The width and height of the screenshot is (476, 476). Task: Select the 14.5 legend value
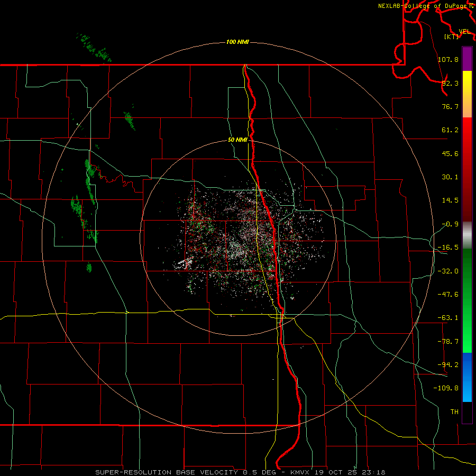click(x=450, y=200)
